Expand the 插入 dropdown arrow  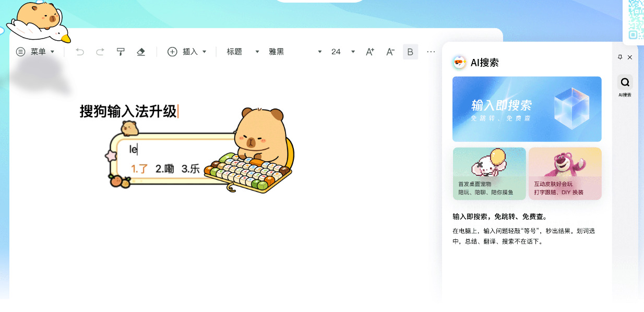click(x=204, y=52)
